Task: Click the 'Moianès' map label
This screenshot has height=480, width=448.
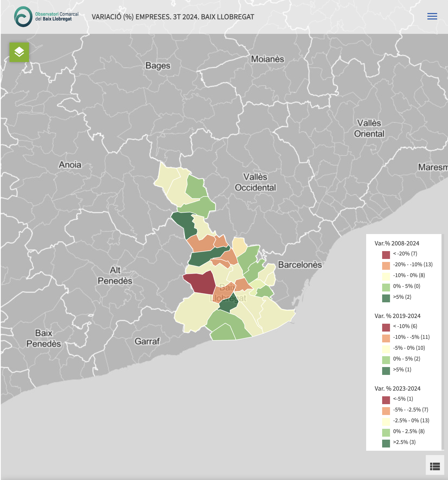Action: [267, 59]
